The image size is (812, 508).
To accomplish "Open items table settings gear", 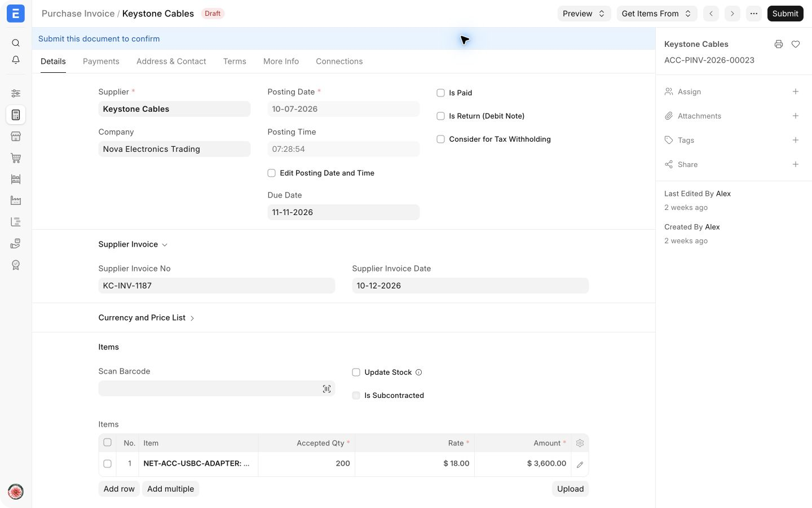I will click(x=580, y=443).
